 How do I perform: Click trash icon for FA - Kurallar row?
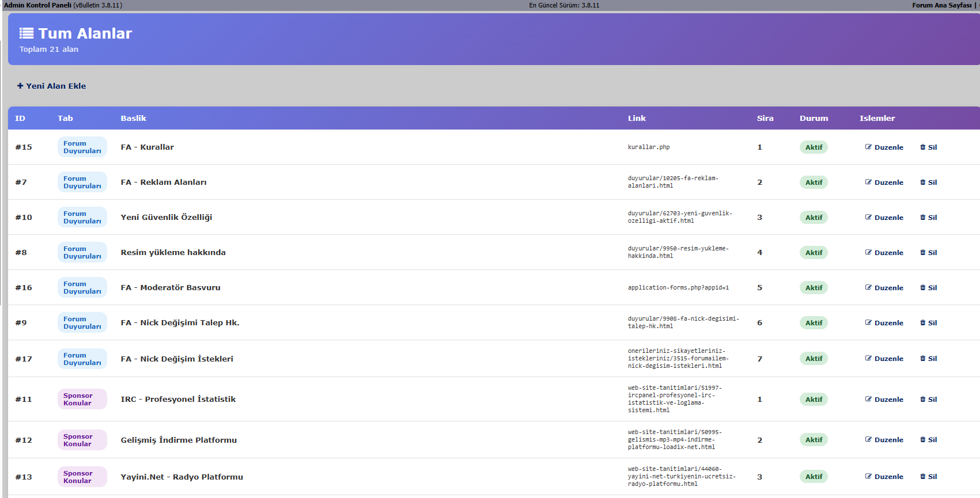click(x=923, y=147)
